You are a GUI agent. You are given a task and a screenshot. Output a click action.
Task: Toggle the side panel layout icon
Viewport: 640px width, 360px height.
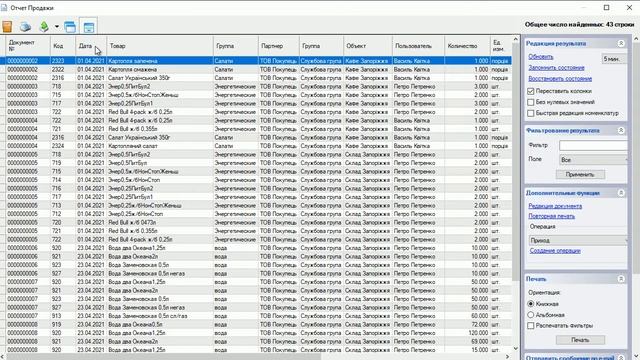click(89, 27)
